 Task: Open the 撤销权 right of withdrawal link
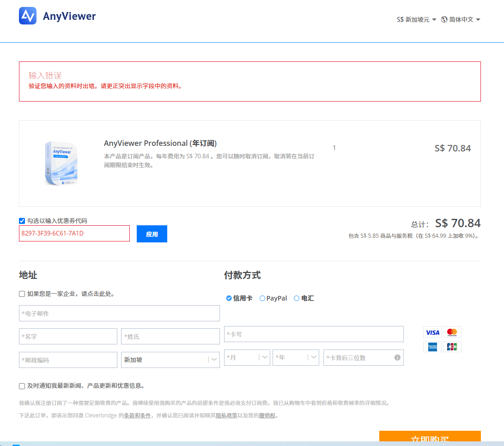pos(267,416)
